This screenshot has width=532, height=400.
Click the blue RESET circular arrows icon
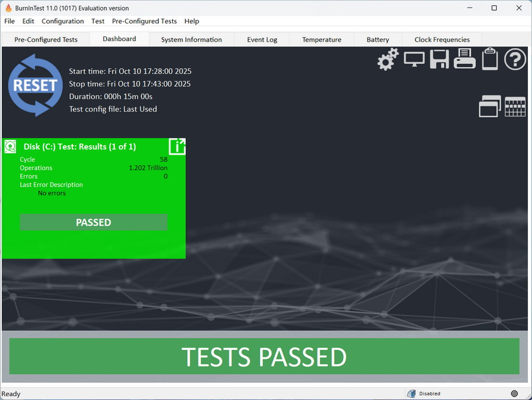point(35,85)
